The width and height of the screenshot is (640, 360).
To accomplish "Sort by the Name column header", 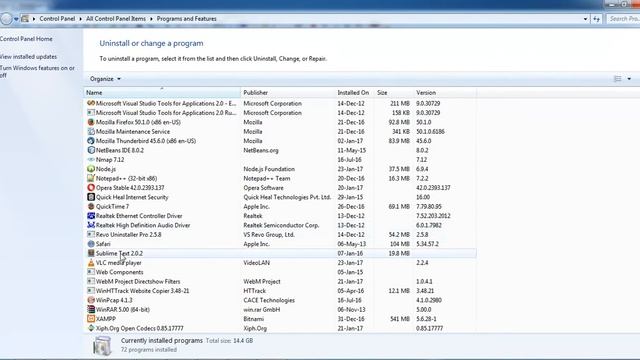I will click(162, 93).
